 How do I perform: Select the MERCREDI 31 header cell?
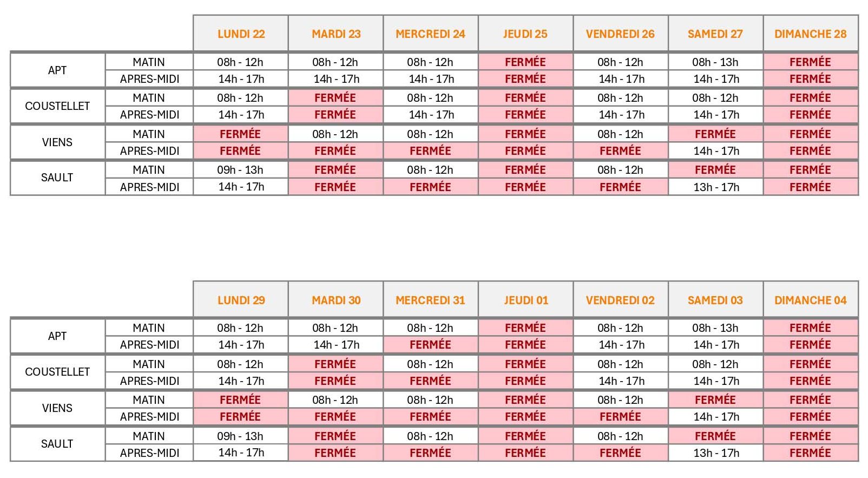[430, 300]
